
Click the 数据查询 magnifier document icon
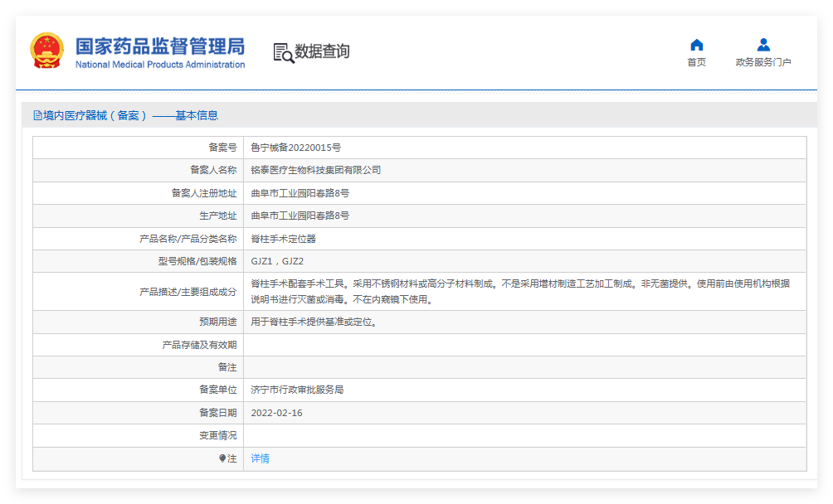pos(283,52)
